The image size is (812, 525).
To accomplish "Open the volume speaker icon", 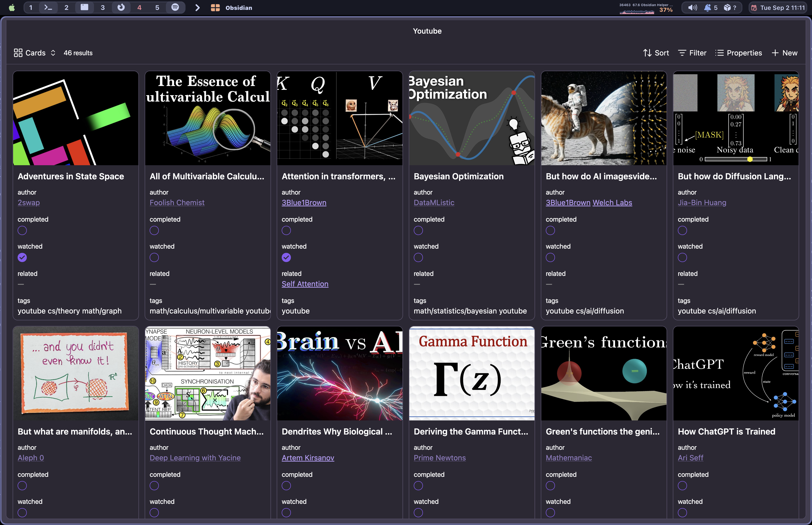I will pos(692,8).
